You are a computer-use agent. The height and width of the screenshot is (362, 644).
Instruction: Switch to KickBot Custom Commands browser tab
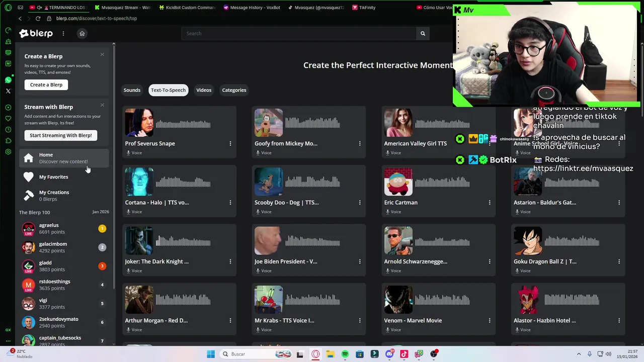click(x=187, y=8)
